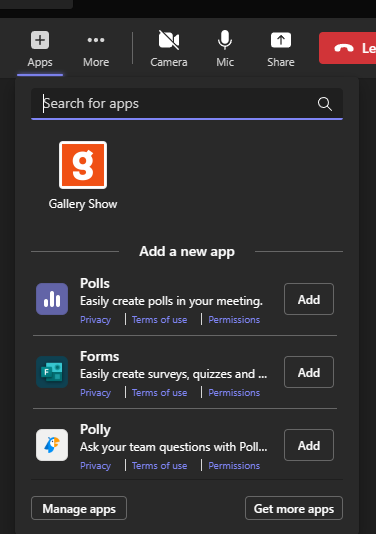Open Manage apps

point(79,508)
